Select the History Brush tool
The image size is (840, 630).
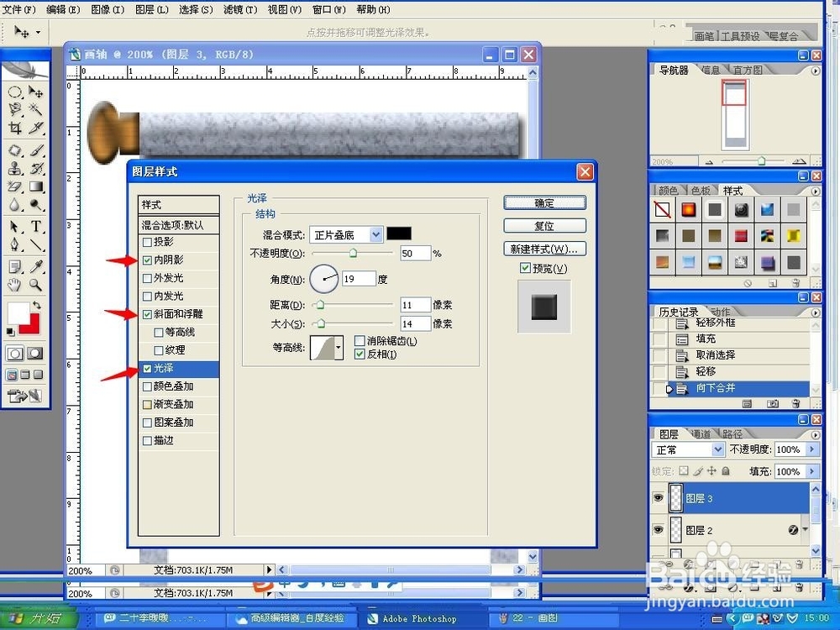pyautogui.click(x=35, y=169)
